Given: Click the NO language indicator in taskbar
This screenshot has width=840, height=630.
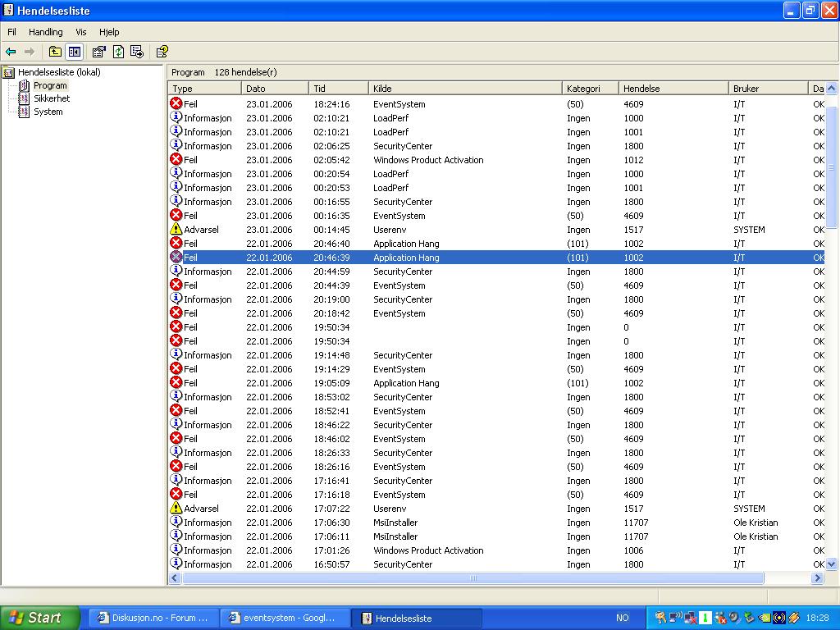Looking at the screenshot, I should tap(622, 618).
